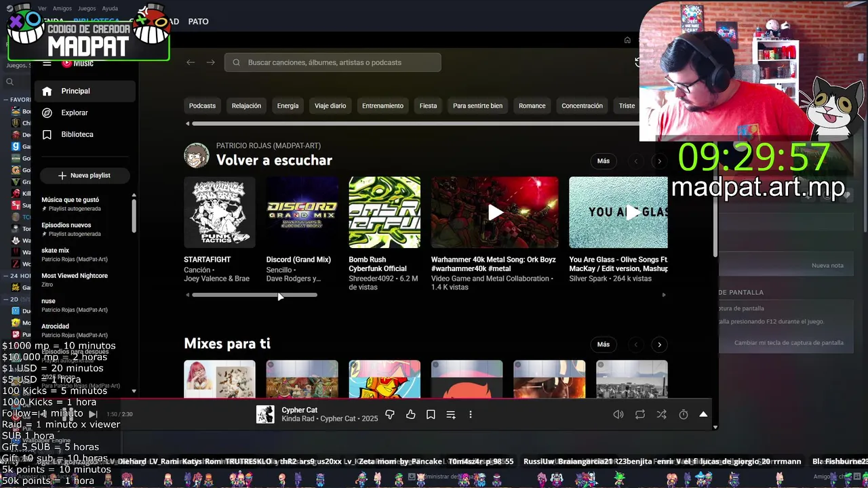Click the browser forward arrow
This screenshot has width=868, height=488.
pyautogui.click(x=211, y=62)
